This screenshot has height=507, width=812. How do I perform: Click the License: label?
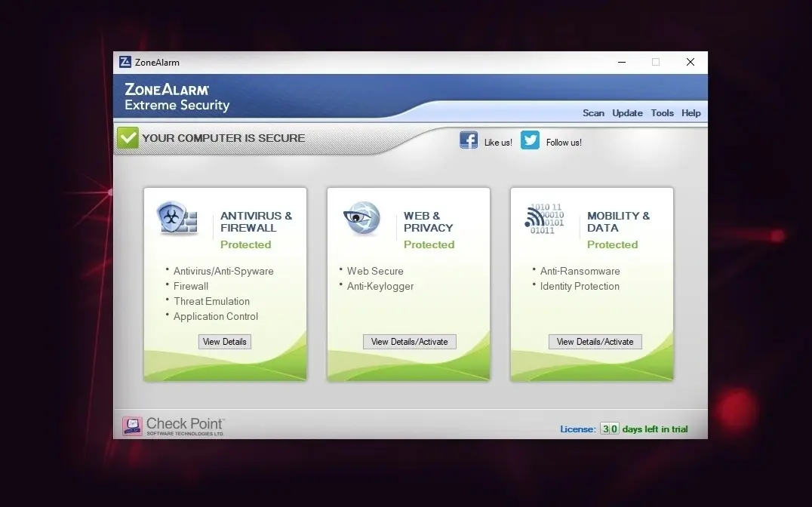click(578, 429)
